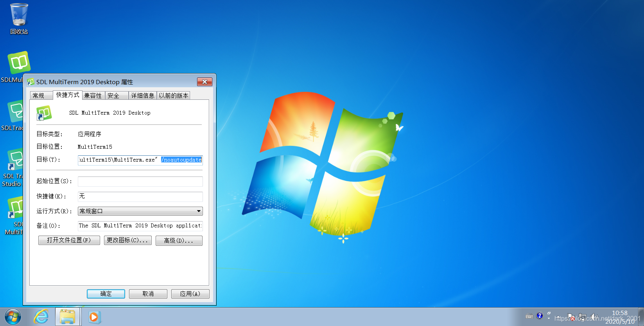Screen dimensions: 644x326
Task: Open the 运行方式 dropdown
Action: (x=140, y=211)
